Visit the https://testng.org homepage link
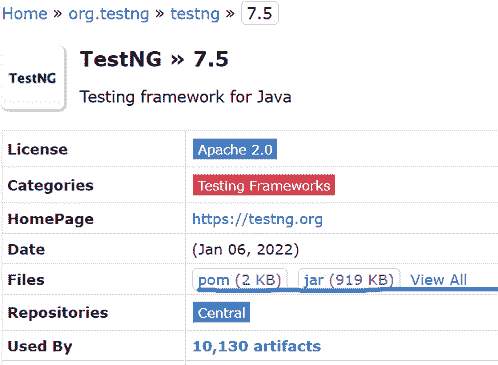The width and height of the screenshot is (498, 365). point(257,219)
